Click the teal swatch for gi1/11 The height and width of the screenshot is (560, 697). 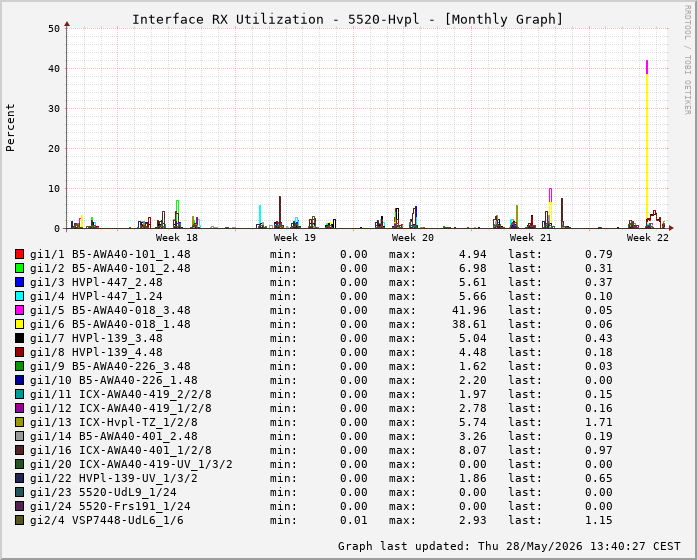[x=19, y=394]
